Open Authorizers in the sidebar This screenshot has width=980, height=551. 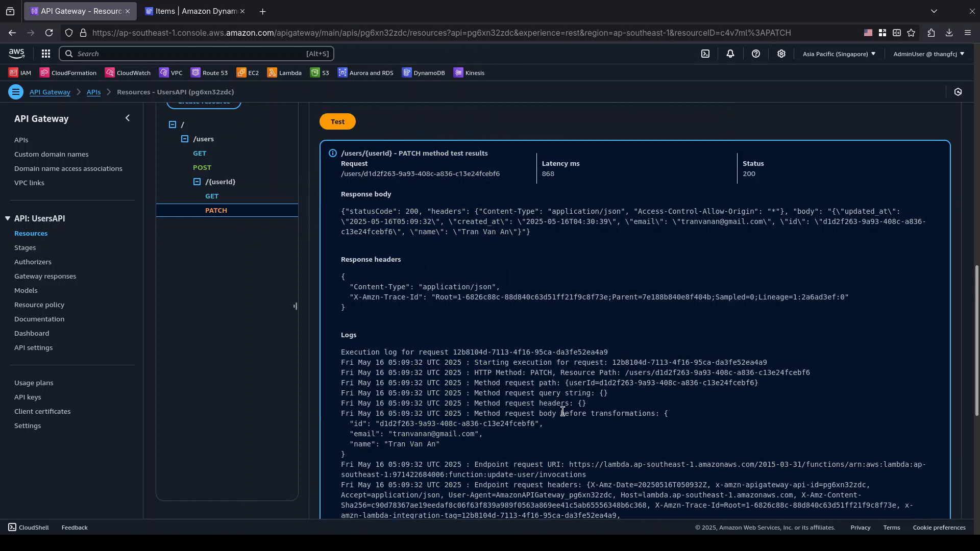33,262
